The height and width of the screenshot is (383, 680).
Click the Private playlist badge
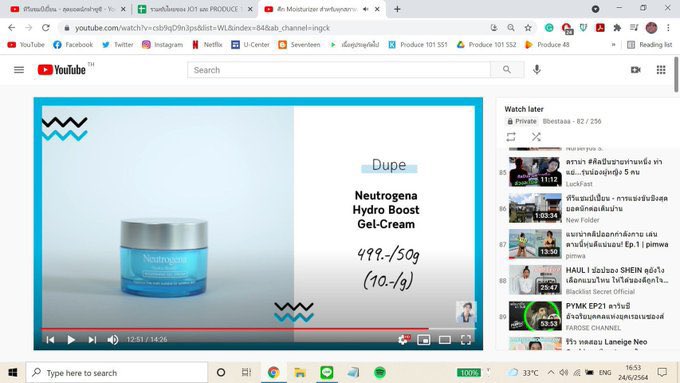(522, 121)
